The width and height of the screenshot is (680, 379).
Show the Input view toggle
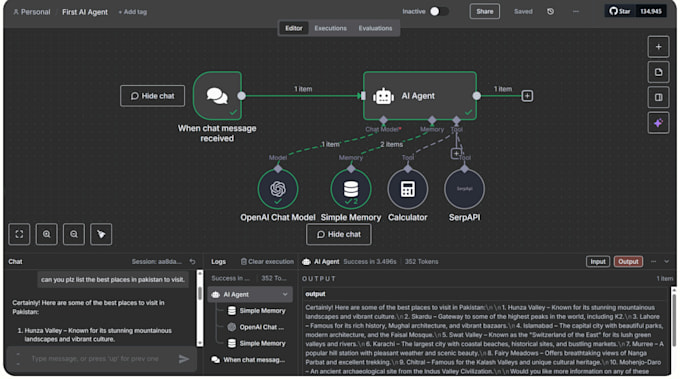coord(598,261)
